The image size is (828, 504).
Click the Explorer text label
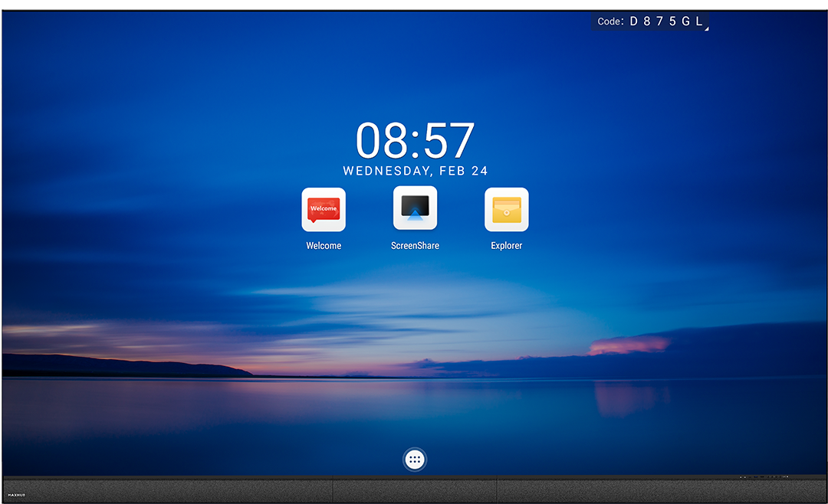(506, 246)
